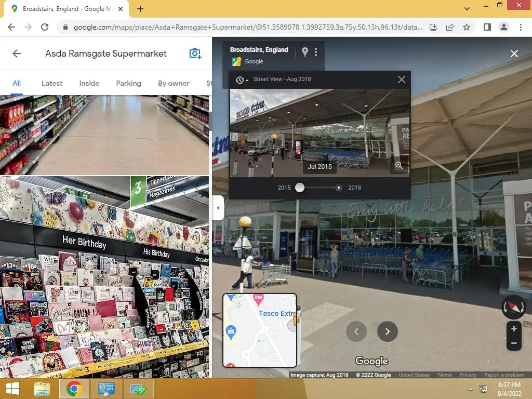
Task: Click the install app icon in address bar
Action: (433, 27)
